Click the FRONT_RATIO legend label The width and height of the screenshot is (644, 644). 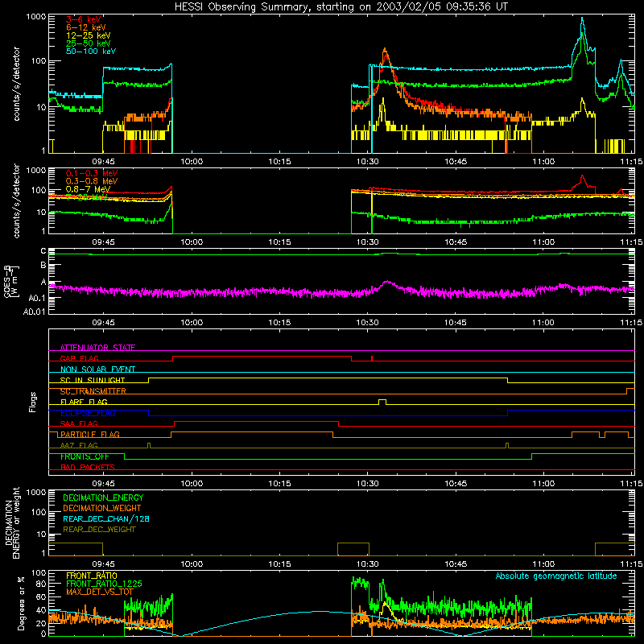pyautogui.click(x=91, y=576)
